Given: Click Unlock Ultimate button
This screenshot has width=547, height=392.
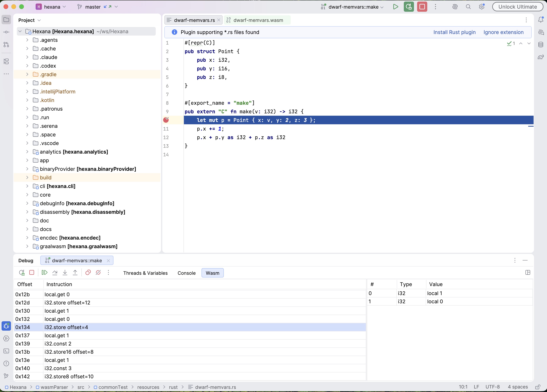Looking at the screenshot, I should pos(518,7).
